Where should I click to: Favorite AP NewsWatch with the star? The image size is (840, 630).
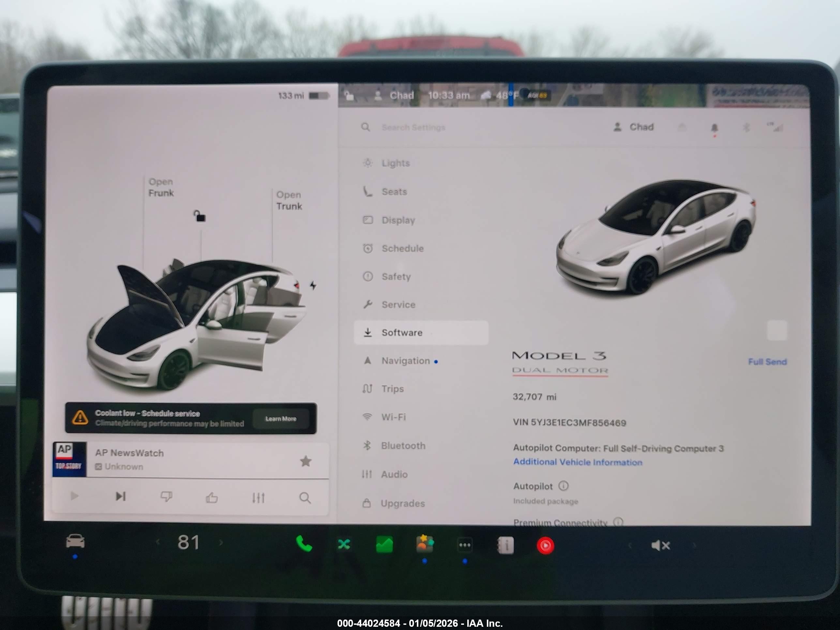[306, 461]
